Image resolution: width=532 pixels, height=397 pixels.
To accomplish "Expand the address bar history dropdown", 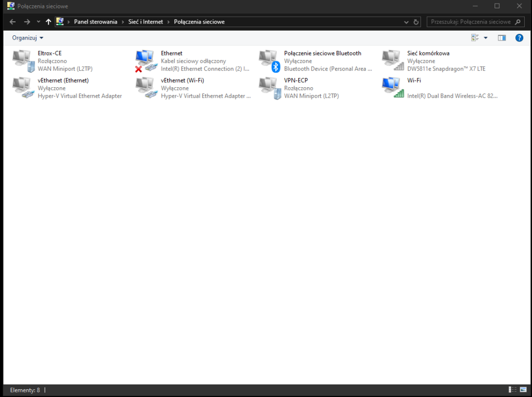I will pyautogui.click(x=406, y=22).
